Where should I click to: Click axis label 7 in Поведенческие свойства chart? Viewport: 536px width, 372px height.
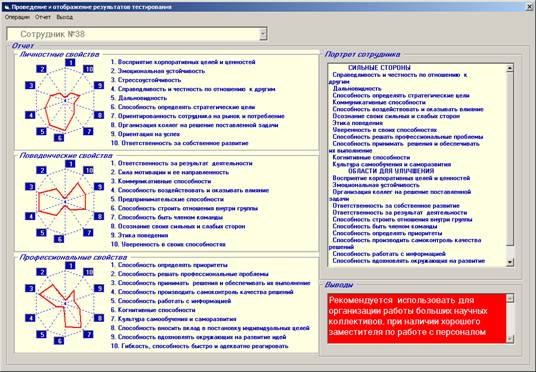(x=88, y=232)
